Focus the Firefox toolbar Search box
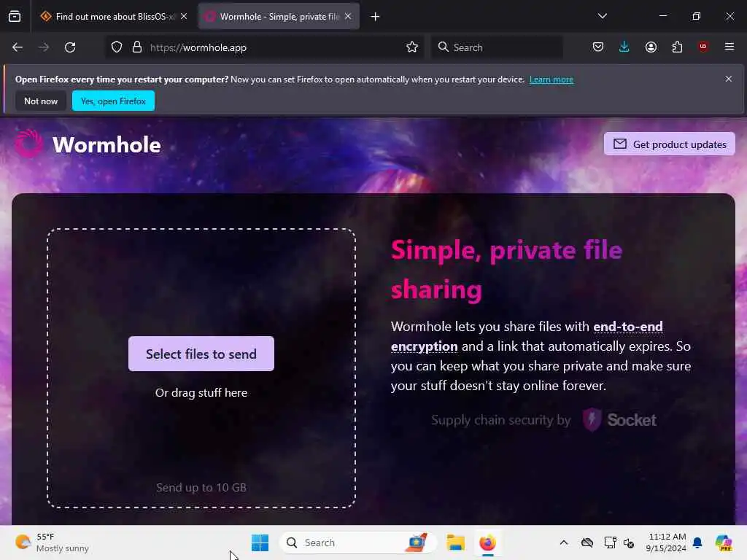The image size is (747, 560). pos(498,47)
